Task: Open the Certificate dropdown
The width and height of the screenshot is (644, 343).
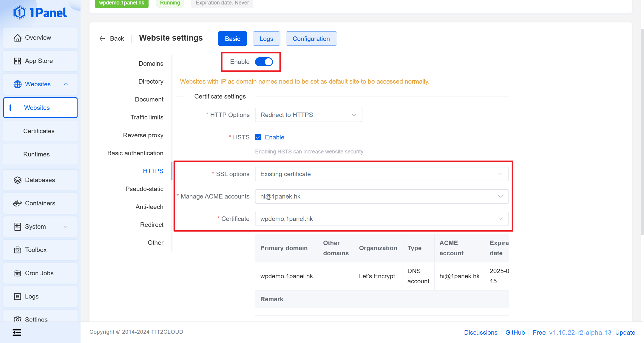Action: click(x=382, y=219)
